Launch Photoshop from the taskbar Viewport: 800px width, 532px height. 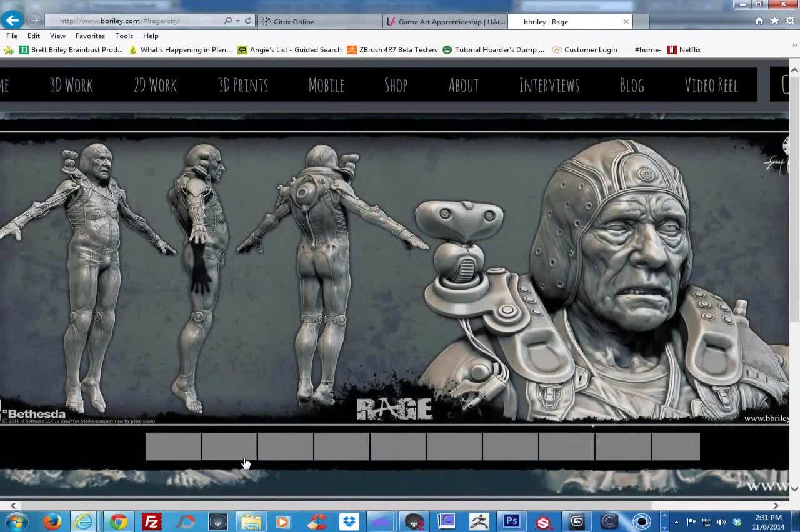point(512,521)
